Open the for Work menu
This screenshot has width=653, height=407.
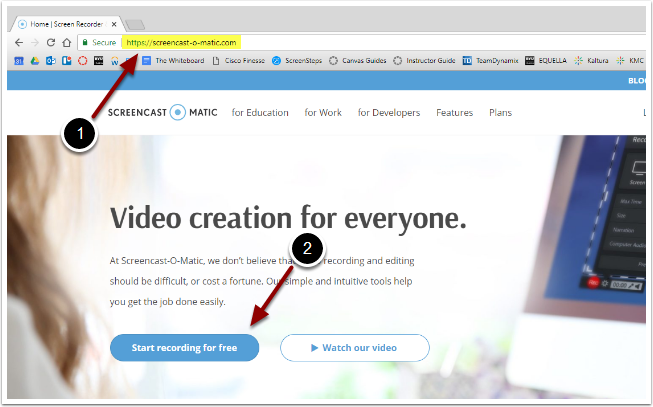tap(323, 112)
